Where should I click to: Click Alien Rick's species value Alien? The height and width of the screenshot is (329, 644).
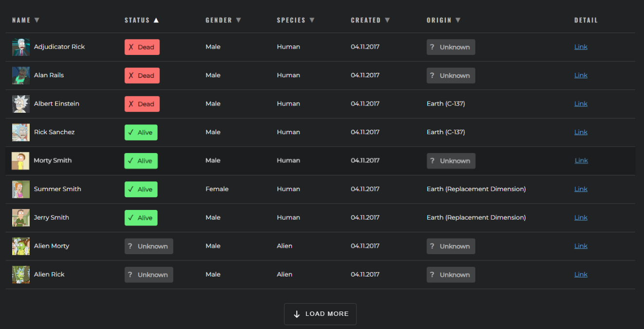[285, 275]
